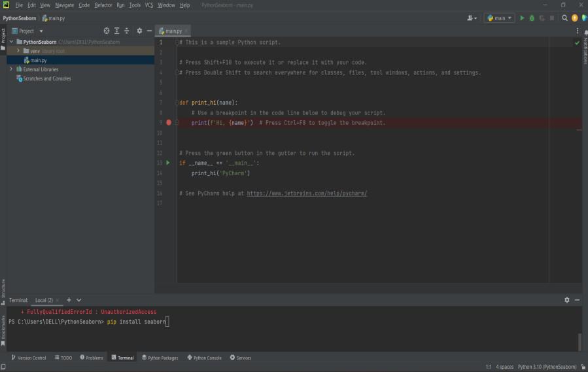The height and width of the screenshot is (372, 588).
Task: Click Python 3.10 interpreter in status bar
Action: 547,367
